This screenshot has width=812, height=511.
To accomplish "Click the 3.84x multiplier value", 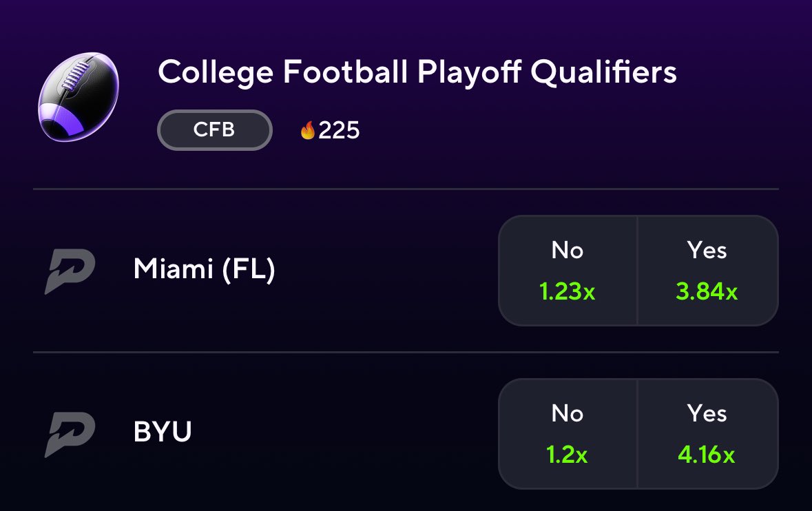I will pos(707,291).
